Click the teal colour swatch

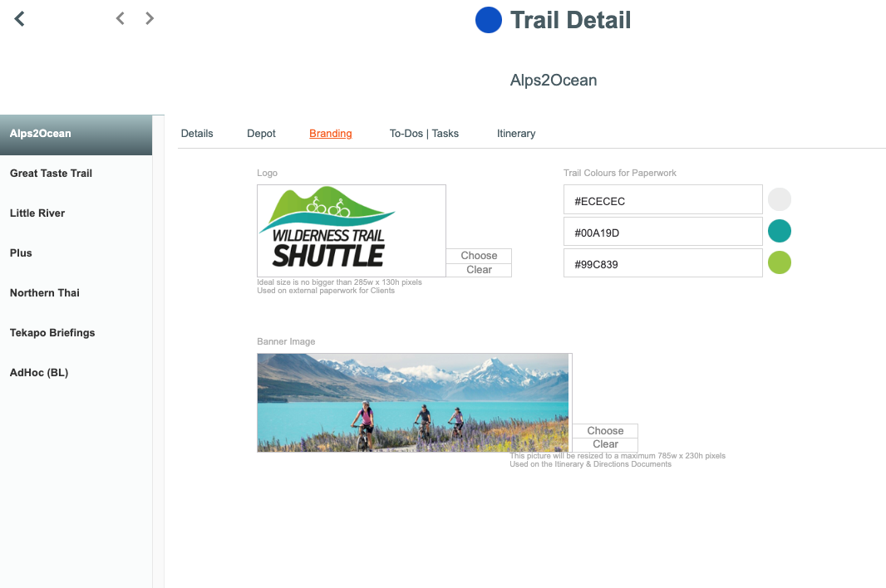(780, 231)
